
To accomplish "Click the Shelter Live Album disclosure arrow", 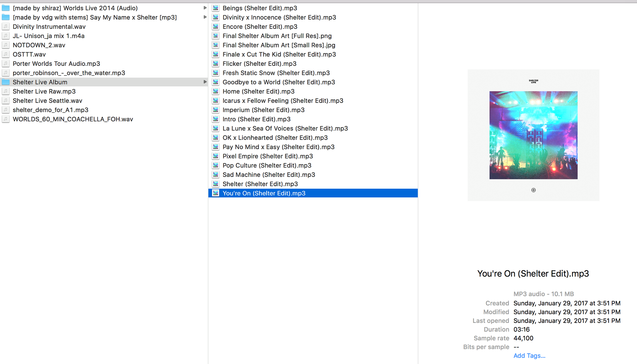I will [205, 82].
